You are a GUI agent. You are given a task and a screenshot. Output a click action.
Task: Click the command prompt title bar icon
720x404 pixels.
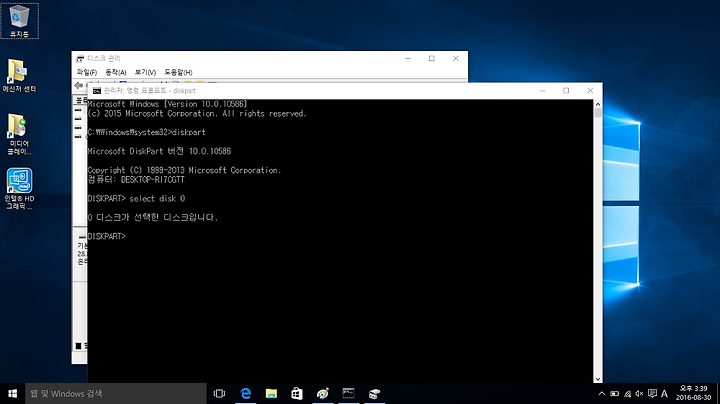point(97,91)
